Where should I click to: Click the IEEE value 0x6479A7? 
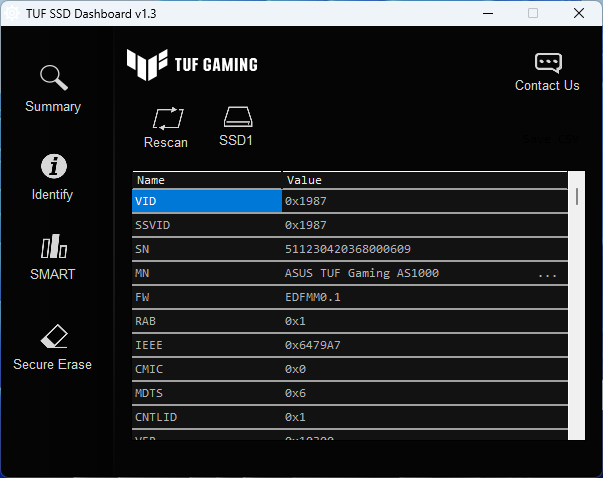pos(313,345)
